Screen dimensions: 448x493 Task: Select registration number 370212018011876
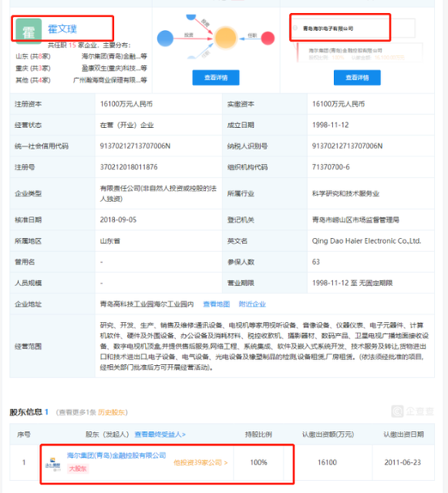click(x=129, y=167)
